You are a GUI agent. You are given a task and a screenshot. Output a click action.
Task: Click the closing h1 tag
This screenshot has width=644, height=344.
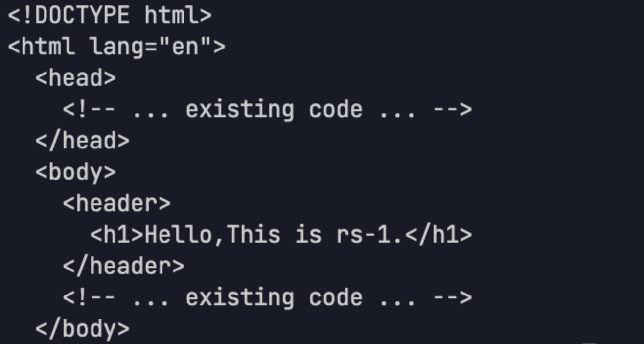438,235
